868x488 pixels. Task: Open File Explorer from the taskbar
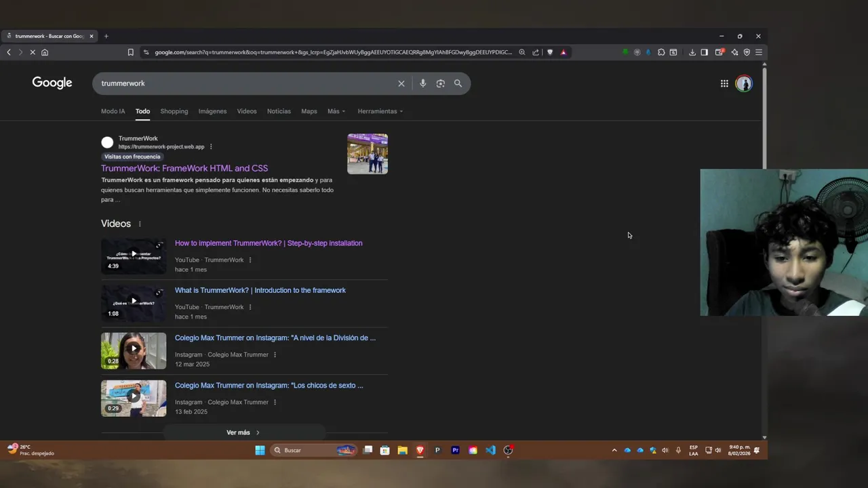(402, 450)
